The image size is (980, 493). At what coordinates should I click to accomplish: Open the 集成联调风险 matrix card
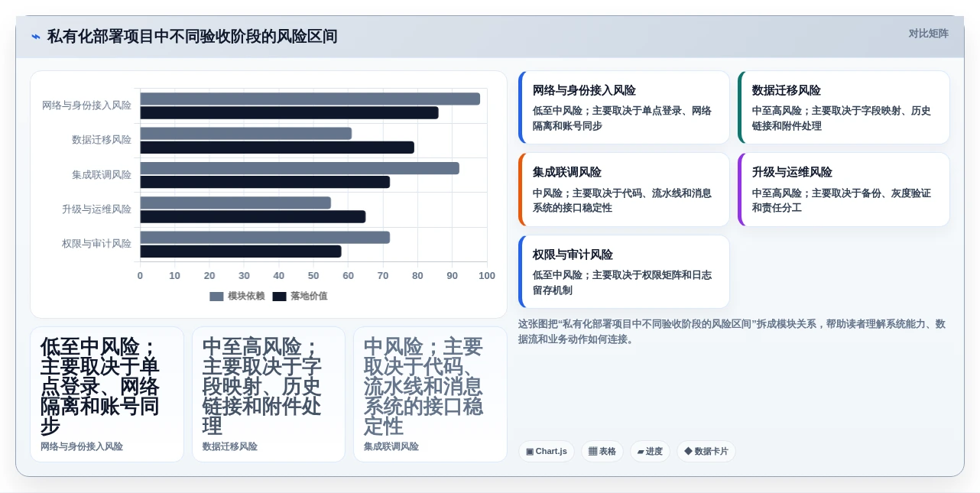(x=624, y=190)
